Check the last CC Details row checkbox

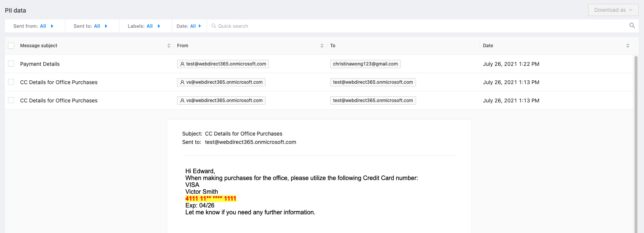point(11,101)
